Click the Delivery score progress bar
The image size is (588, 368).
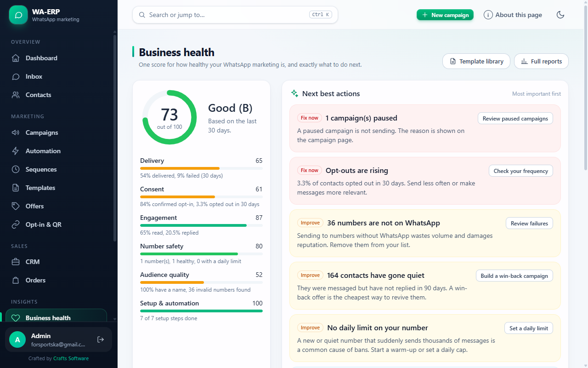[201, 168]
